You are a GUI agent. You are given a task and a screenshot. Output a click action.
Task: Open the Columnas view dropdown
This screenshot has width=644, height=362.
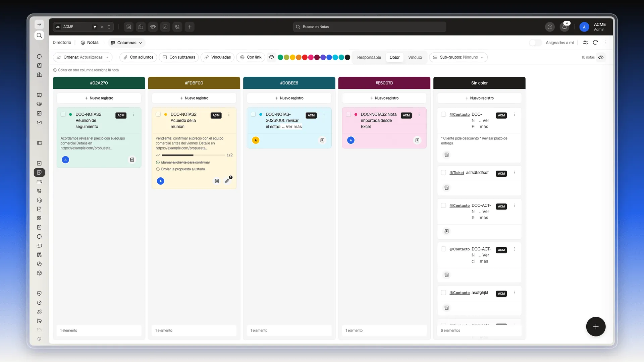coord(127,43)
